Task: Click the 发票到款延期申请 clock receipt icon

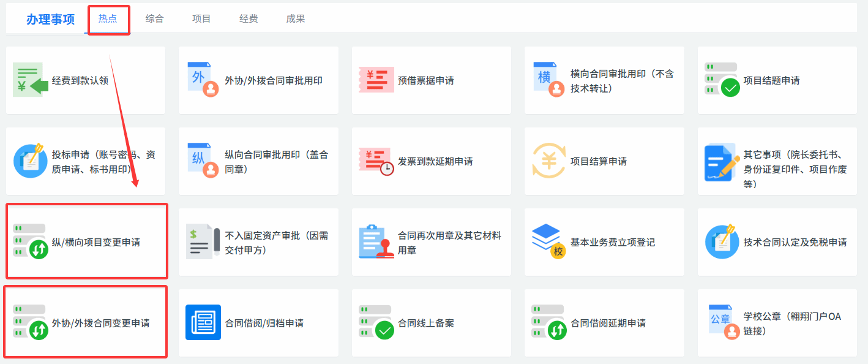Action: [376, 161]
